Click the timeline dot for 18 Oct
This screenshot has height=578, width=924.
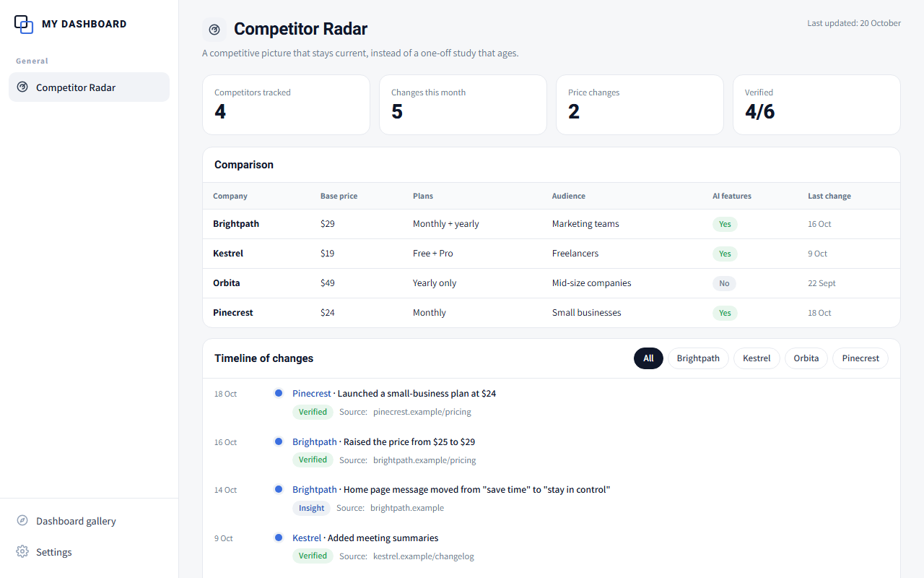coord(279,393)
